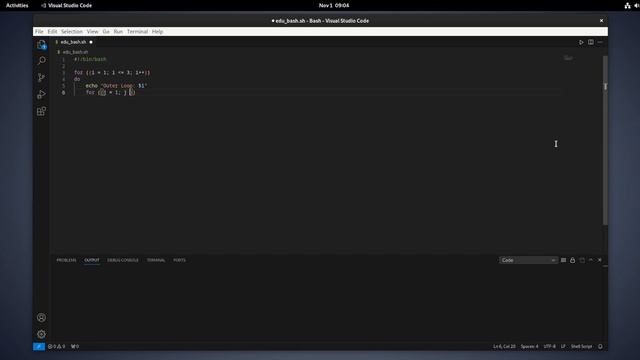Show errors and warnings count
This screenshot has height=360, width=640.
(x=57, y=347)
